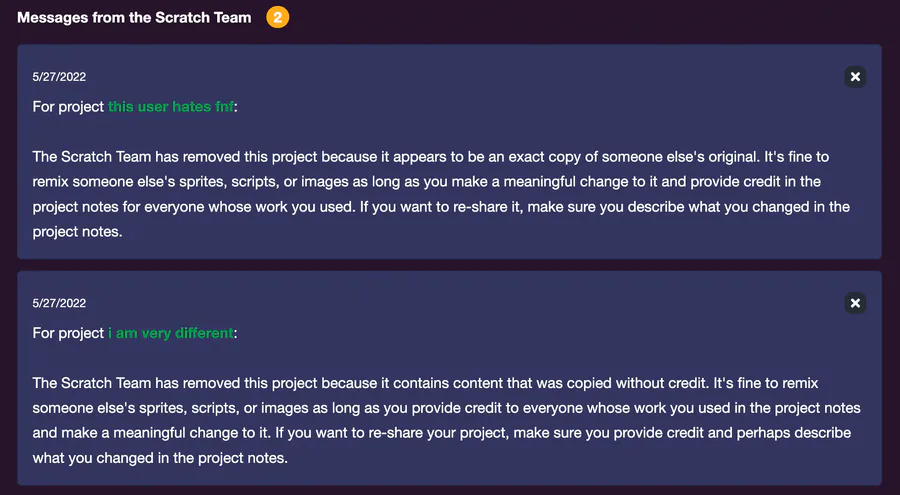Viewport: 900px width, 495px height.
Task: Open the 'this user hates fnf' project link
Action: (171, 107)
